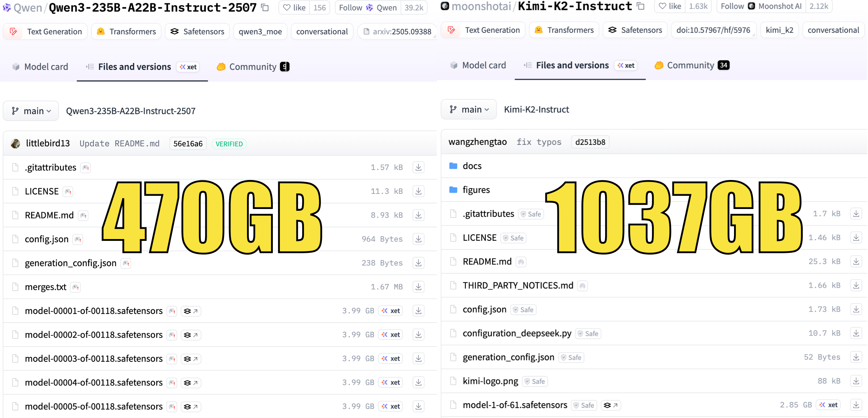Open the Kimi Community tab
The height and width of the screenshot is (418, 868).
[x=691, y=65]
